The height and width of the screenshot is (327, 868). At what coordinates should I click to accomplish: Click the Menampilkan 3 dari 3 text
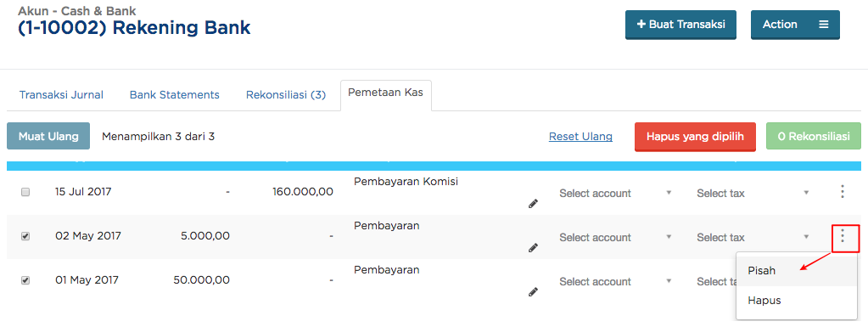point(158,137)
